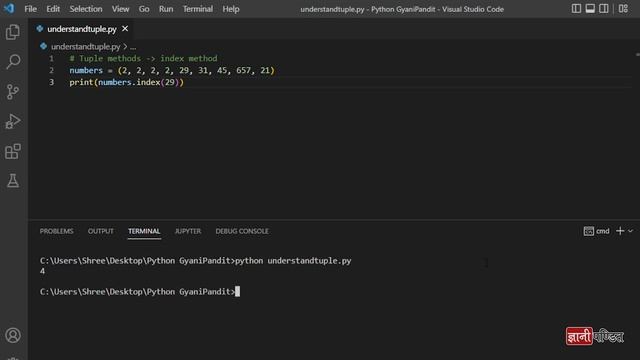This screenshot has width=640, height=360.
Task: Open the Run menu
Action: (166, 9)
